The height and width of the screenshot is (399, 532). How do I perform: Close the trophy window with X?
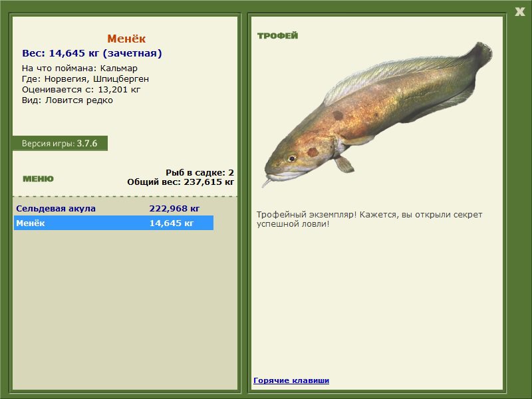(x=520, y=12)
